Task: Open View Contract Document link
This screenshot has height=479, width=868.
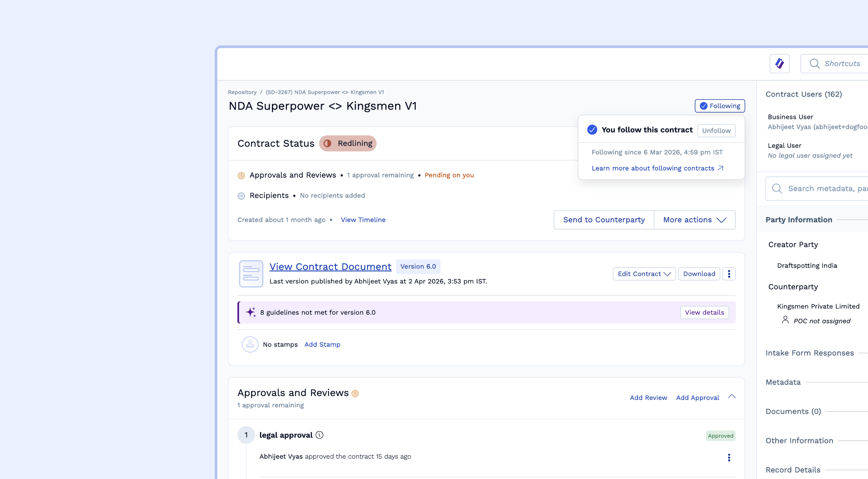Action: [330, 266]
